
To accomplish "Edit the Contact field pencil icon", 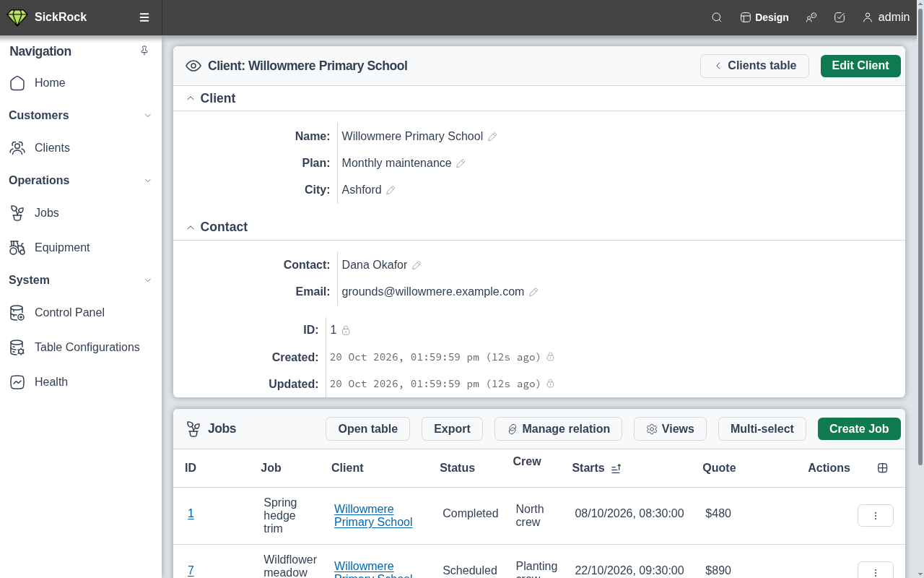I will (x=417, y=265).
